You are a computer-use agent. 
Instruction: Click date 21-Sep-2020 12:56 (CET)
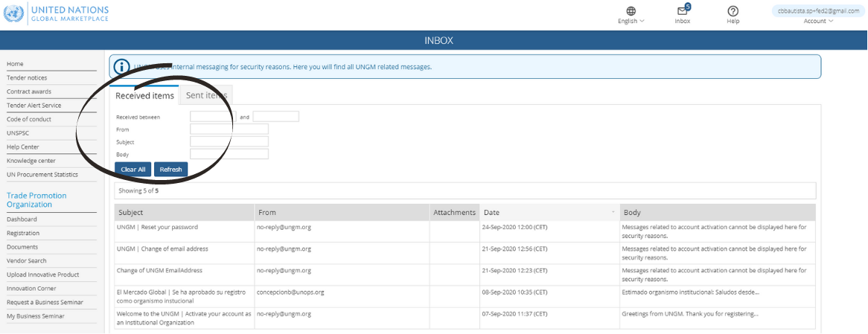(514, 249)
